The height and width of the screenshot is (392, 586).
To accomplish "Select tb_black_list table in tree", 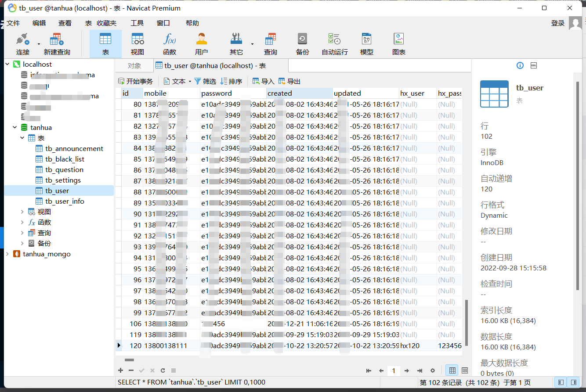I will [65, 159].
